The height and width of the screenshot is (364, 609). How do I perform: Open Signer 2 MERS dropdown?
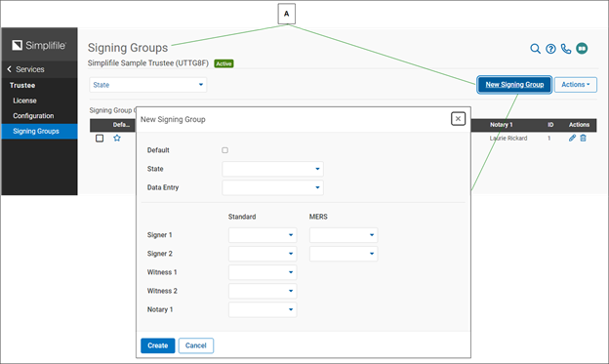point(344,254)
